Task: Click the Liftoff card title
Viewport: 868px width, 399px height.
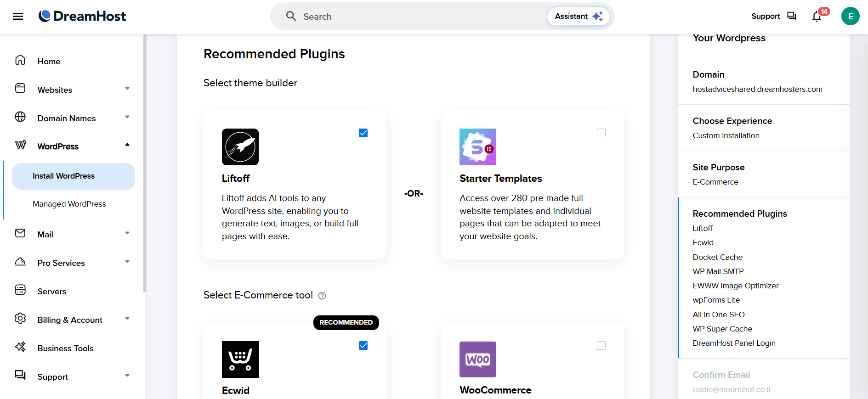Action: [x=236, y=178]
